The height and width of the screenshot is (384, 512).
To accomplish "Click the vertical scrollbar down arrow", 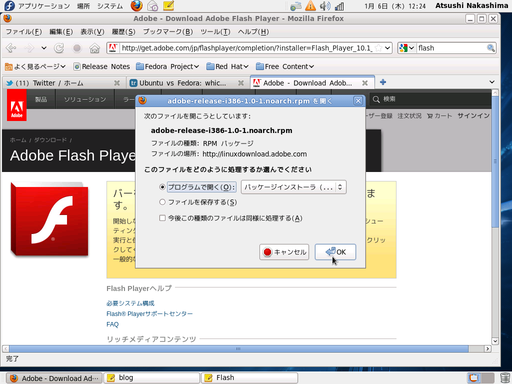I will (495, 341).
